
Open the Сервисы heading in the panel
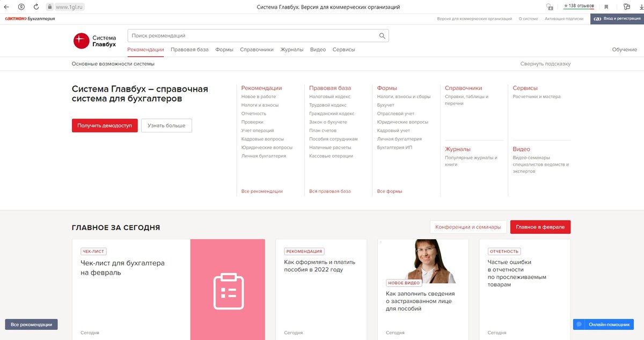[x=525, y=88]
